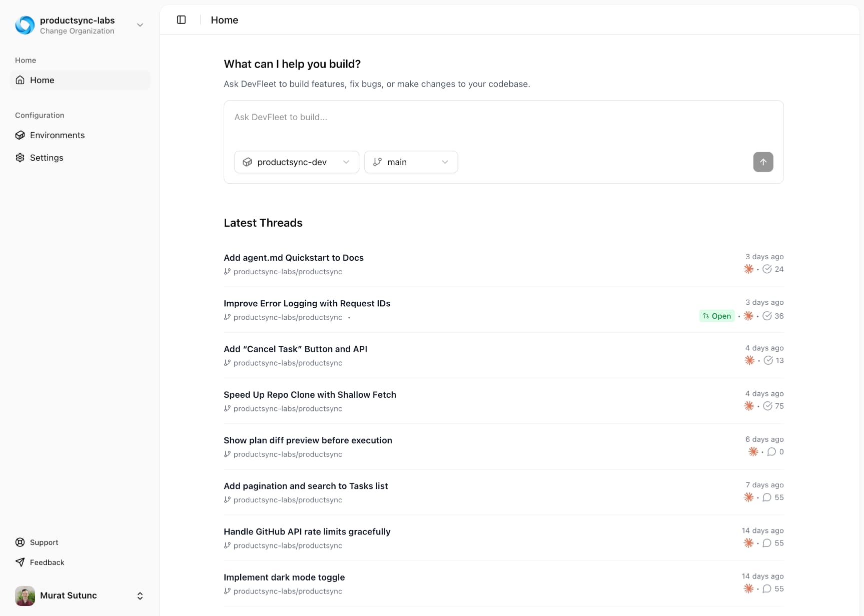Open Environments in the sidebar
The height and width of the screenshot is (616, 864).
[x=57, y=135]
